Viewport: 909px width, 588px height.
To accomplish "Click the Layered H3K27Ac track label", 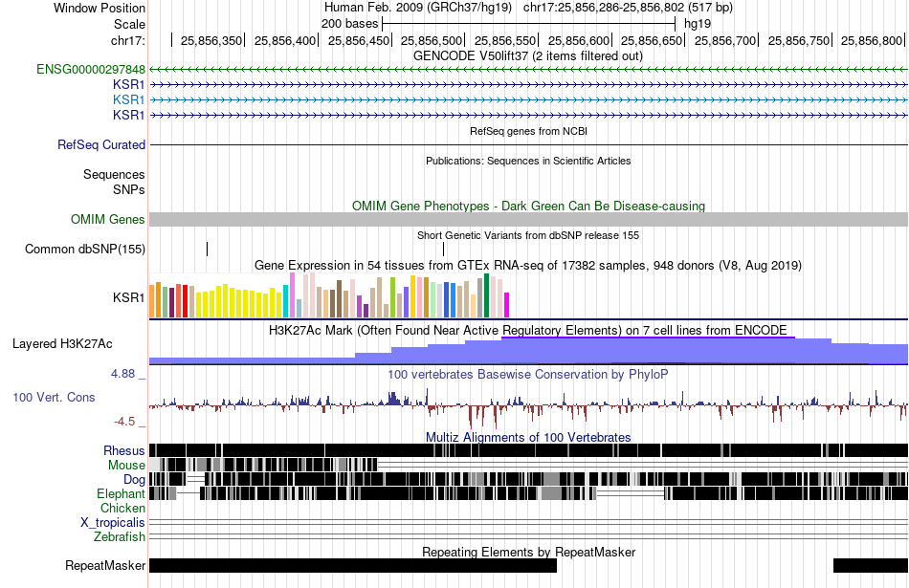I will pos(62,344).
